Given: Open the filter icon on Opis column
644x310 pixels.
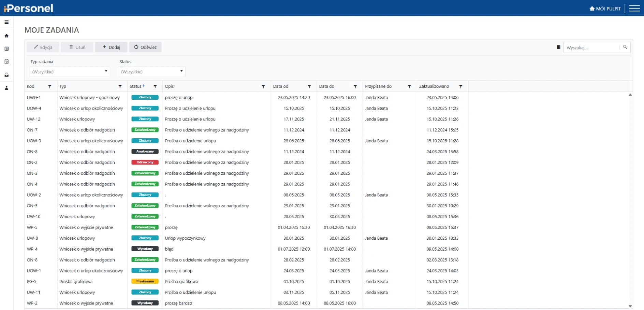Looking at the screenshot, I should 263,87.
